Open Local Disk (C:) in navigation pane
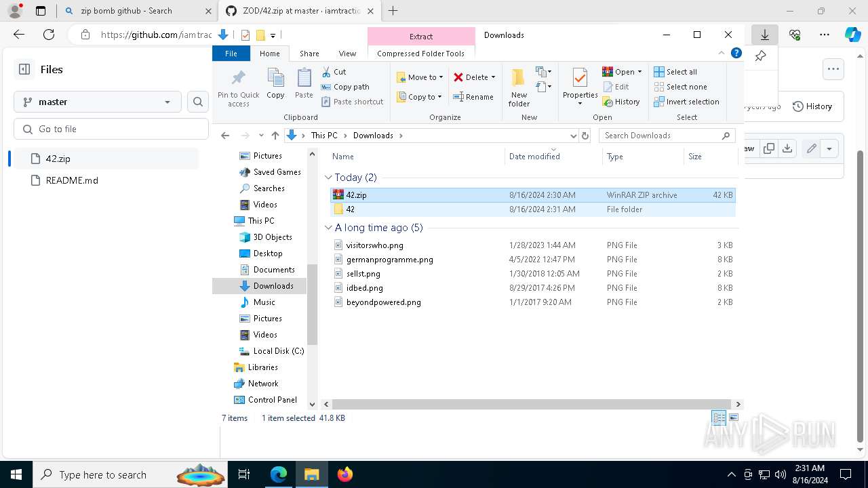Viewport: 868px width, 488px height. point(278,351)
